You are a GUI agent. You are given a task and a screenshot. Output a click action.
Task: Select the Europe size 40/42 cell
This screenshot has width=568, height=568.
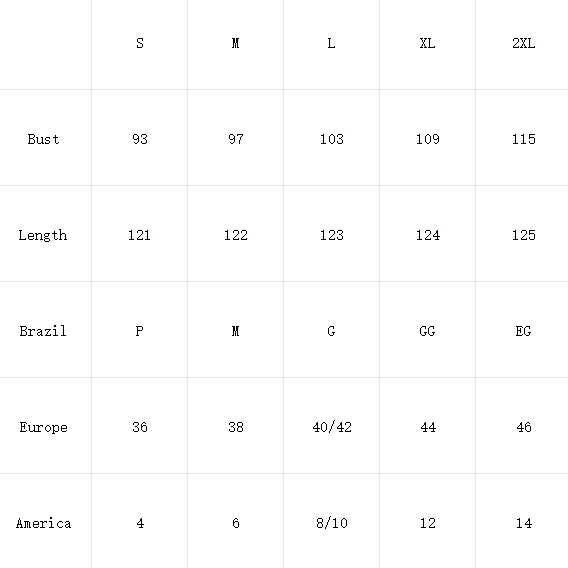tap(331, 427)
